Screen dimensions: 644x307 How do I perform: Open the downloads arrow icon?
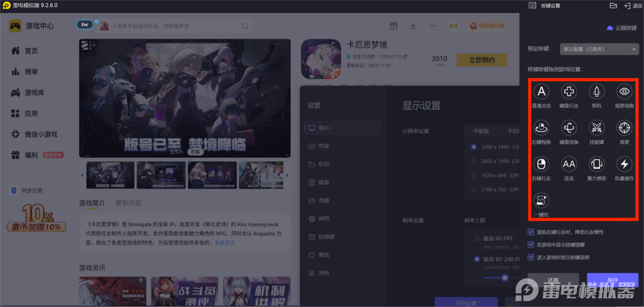point(413,26)
